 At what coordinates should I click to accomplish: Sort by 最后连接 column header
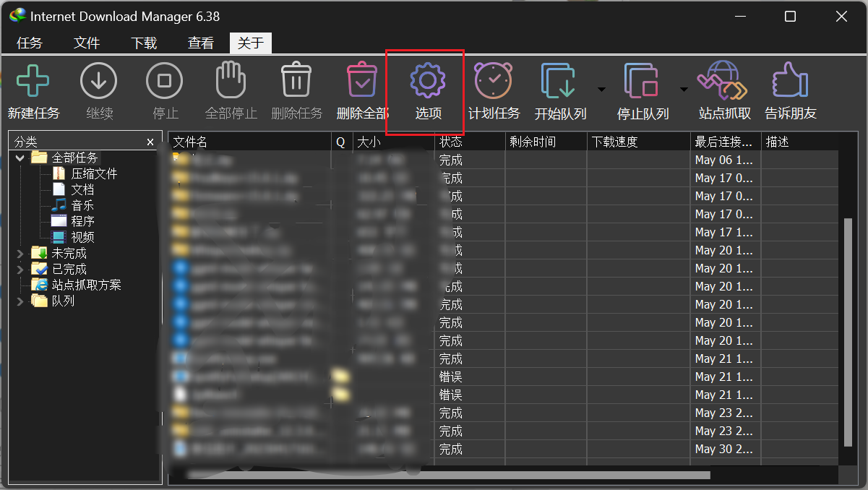pos(726,142)
